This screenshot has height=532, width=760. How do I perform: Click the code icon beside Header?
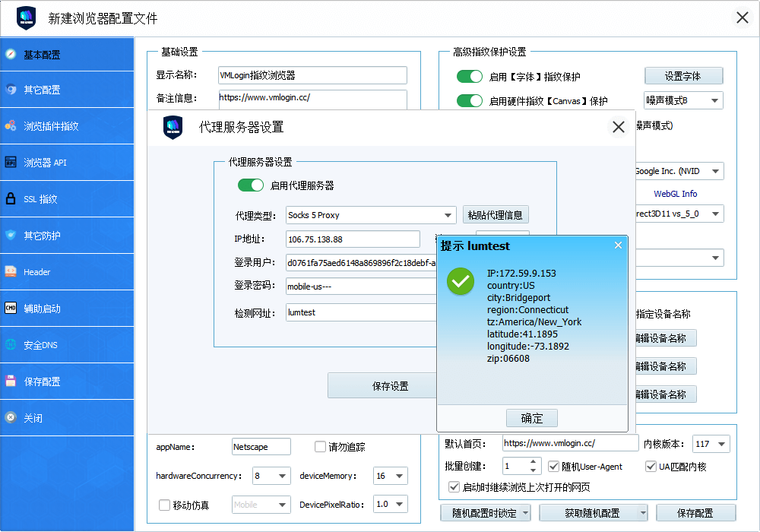pyautogui.click(x=11, y=272)
